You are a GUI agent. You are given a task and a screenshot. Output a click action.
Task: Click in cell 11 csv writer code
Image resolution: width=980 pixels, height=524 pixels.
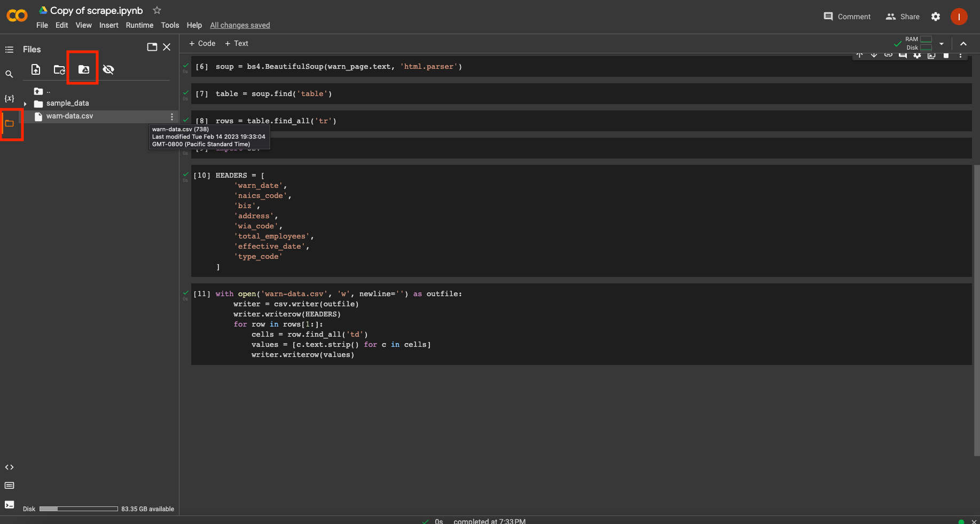tap(339, 324)
